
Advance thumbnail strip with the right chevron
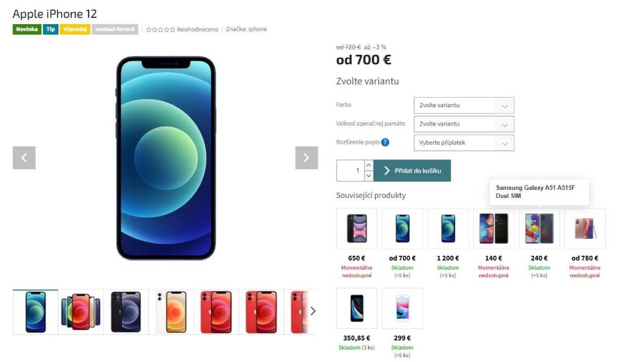tap(313, 311)
